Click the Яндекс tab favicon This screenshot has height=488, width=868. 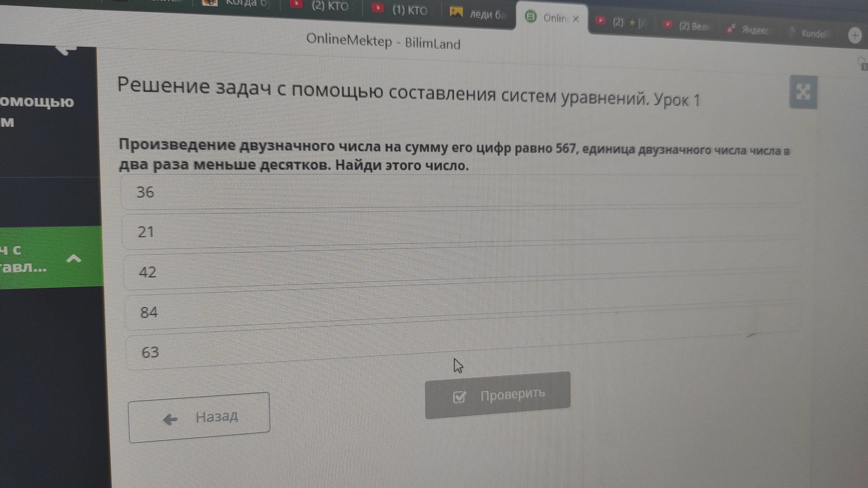coord(731,29)
